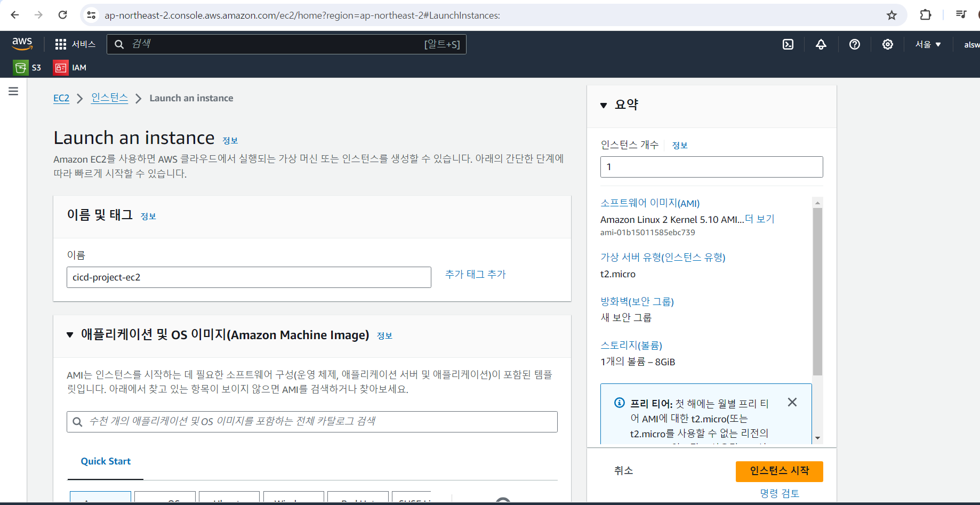Click the AMI catalog search field
This screenshot has width=980, height=505.
point(312,422)
